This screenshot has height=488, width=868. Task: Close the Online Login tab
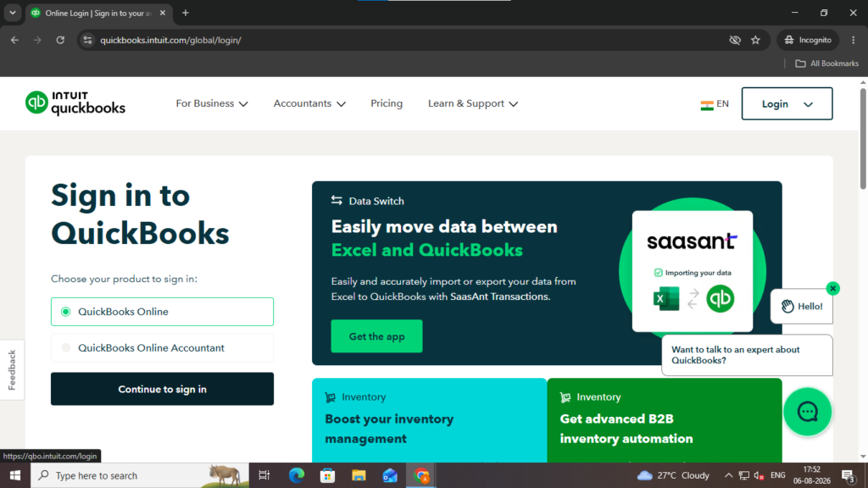[163, 13]
